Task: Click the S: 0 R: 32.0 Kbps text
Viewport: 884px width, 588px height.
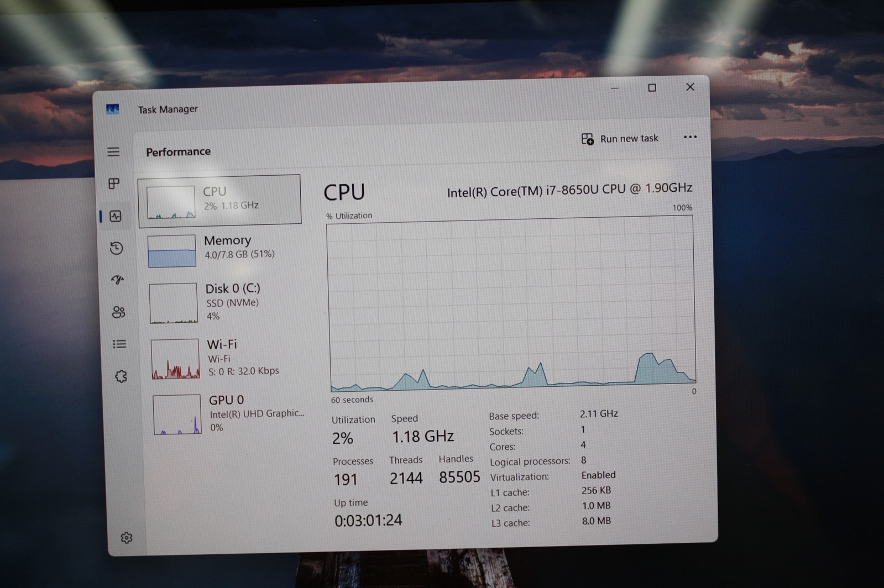Action: point(243,371)
